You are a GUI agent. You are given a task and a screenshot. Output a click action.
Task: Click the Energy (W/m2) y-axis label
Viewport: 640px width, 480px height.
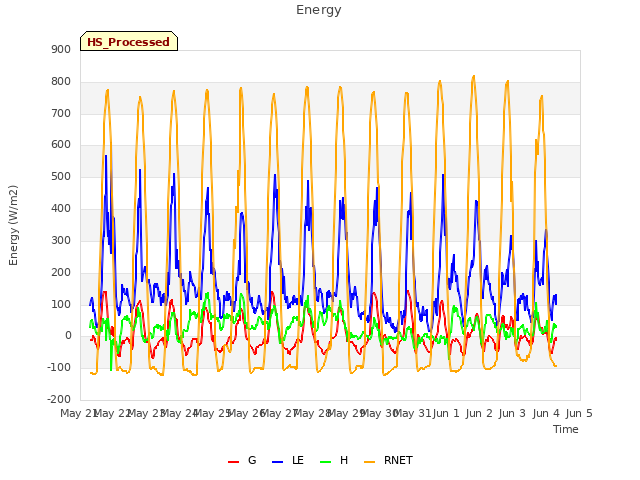pyautogui.click(x=13, y=225)
